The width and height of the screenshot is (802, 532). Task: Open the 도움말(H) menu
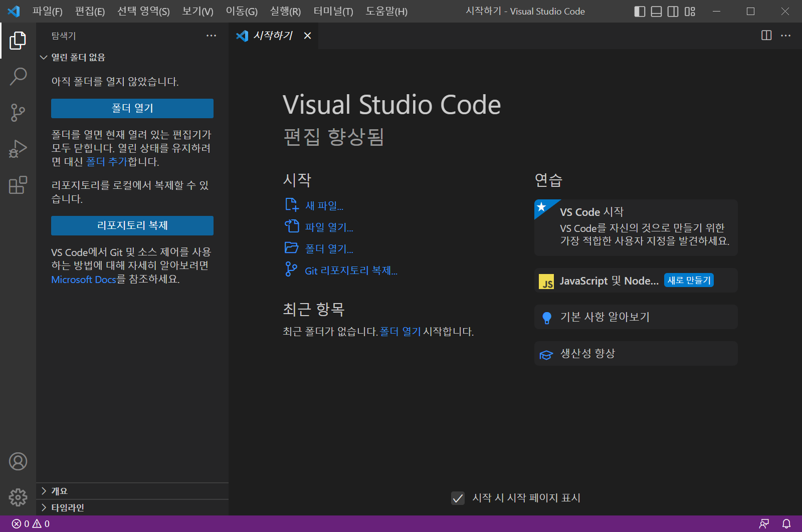pyautogui.click(x=386, y=12)
